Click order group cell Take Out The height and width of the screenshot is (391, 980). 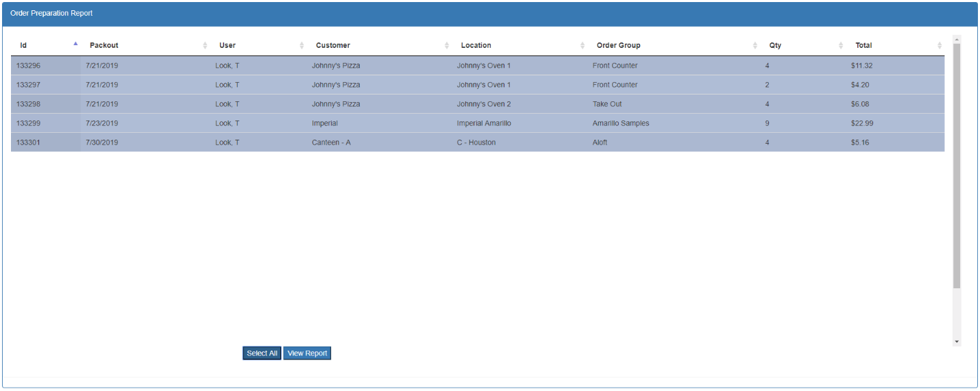click(x=607, y=104)
